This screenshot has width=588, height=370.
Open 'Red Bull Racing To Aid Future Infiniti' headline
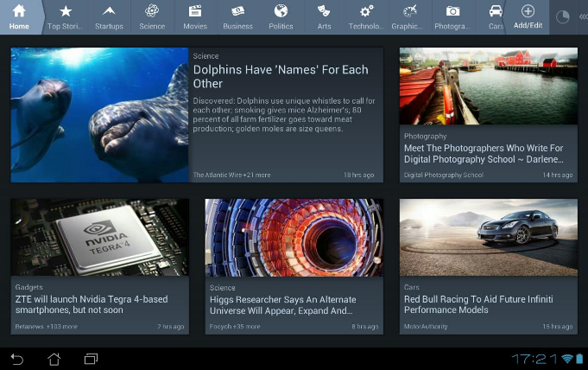(478, 304)
